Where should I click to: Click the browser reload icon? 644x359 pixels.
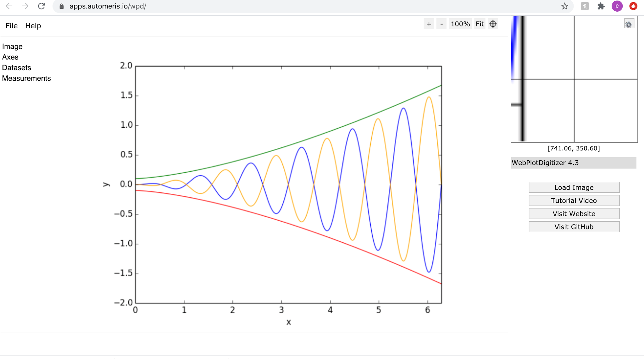coord(42,6)
